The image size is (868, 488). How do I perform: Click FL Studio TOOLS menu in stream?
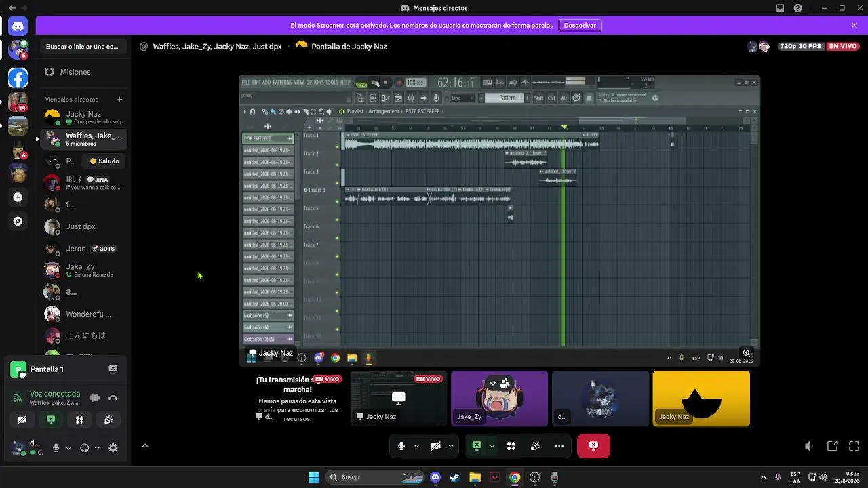332,83
